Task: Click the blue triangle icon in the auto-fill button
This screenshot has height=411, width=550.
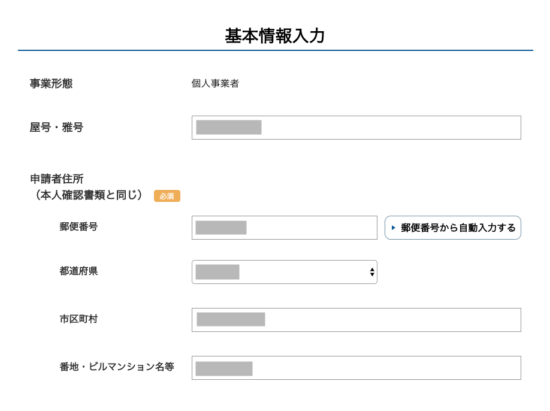Action: pos(393,228)
